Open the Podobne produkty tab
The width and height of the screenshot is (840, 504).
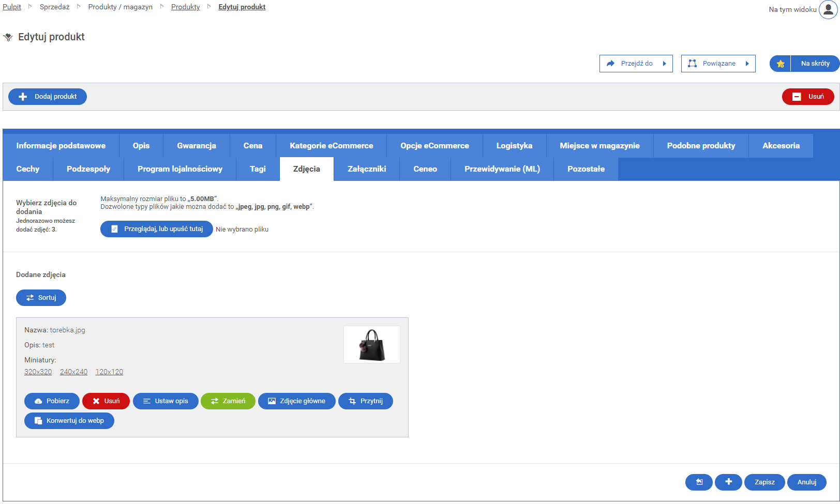(x=701, y=146)
